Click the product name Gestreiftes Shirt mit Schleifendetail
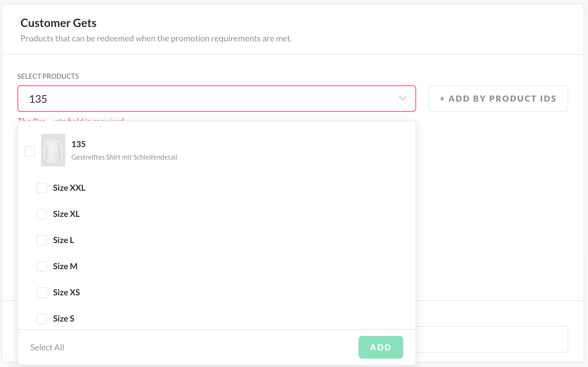588x367 pixels. (124, 157)
